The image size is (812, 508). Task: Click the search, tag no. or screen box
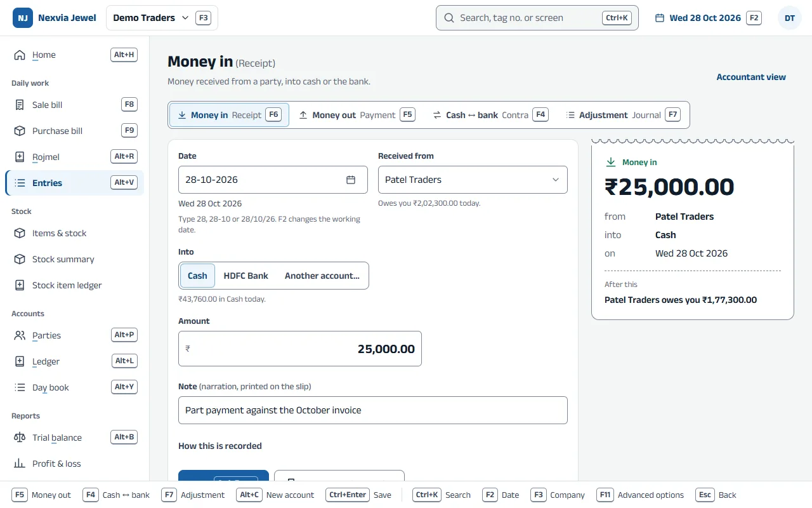click(537, 18)
